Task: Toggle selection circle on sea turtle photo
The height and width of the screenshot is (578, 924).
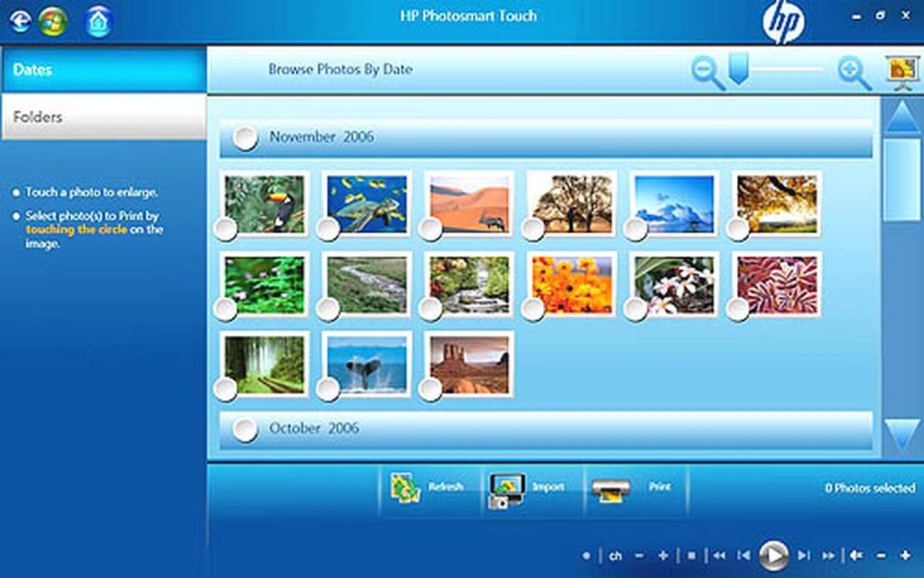Action: point(328,229)
